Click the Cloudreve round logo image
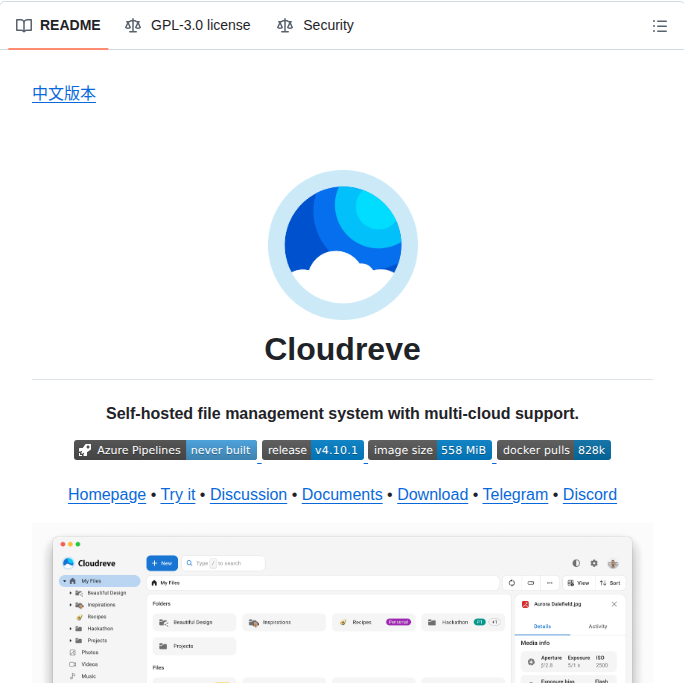Screen dimensions: 684x683 [343, 245]
